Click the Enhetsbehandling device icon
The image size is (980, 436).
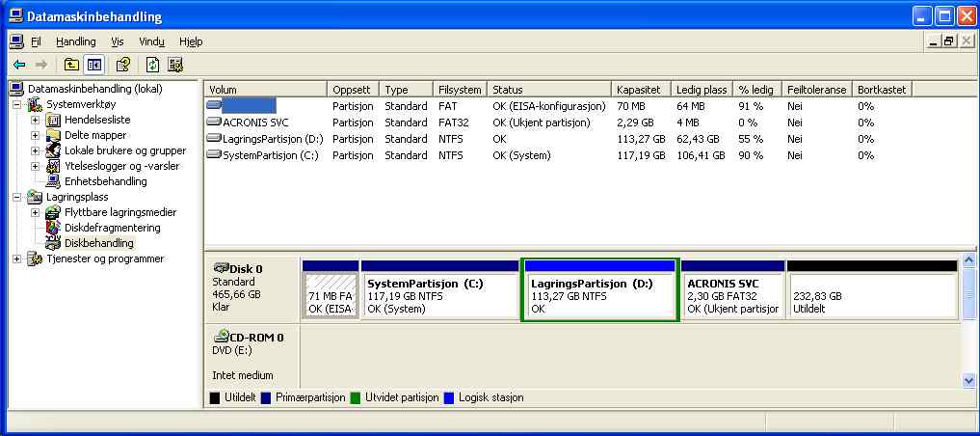pos(54,181)
